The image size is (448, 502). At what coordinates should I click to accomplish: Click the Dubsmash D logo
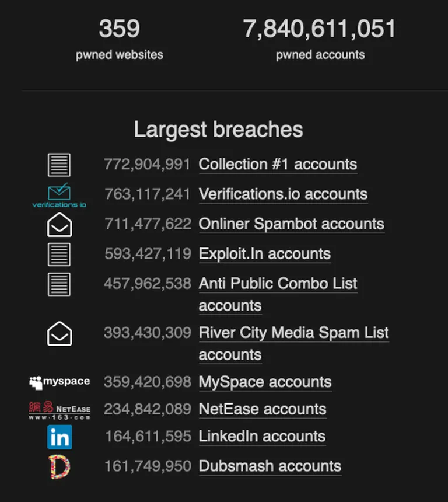click(x=59, y=467)
